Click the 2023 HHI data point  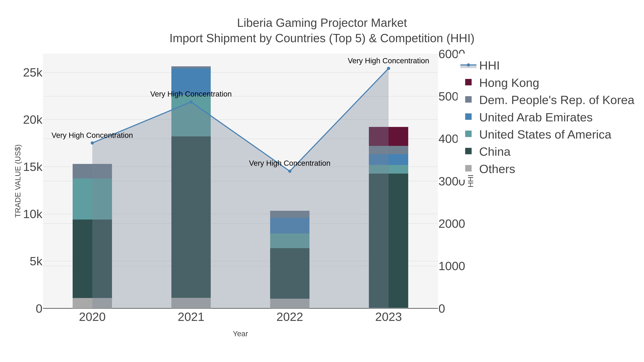(x=389, y=68)
